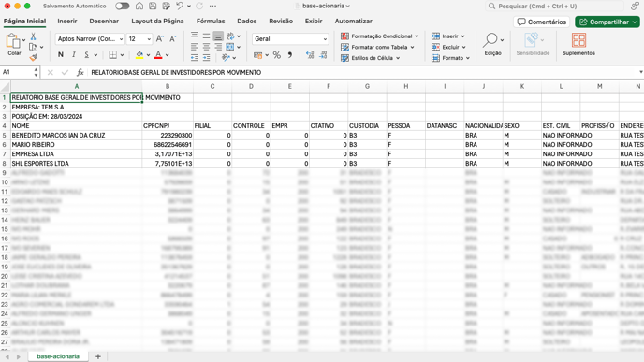Click the Home icon in title bar
The image size is (644, 362).
click(x=139, y=7)
